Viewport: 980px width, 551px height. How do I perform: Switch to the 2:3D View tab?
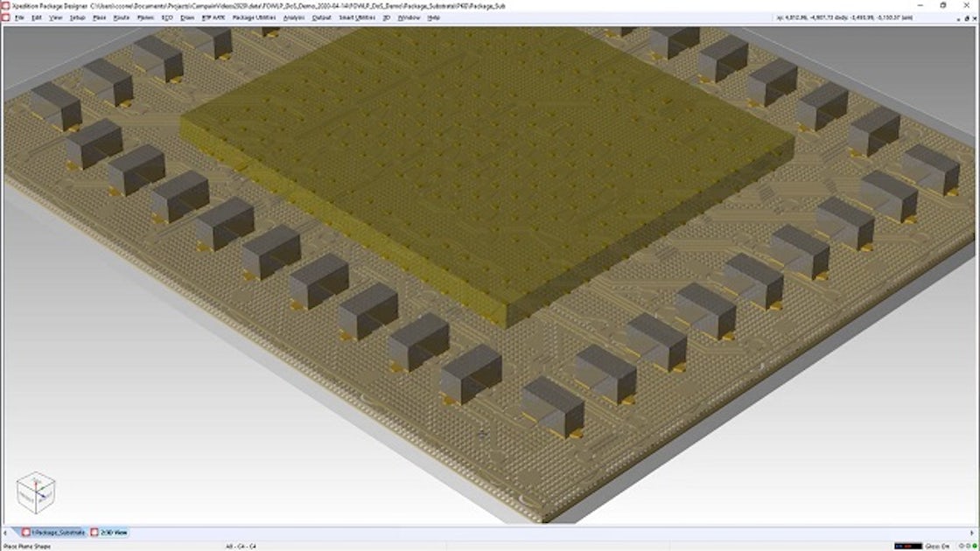pos(115,531)
